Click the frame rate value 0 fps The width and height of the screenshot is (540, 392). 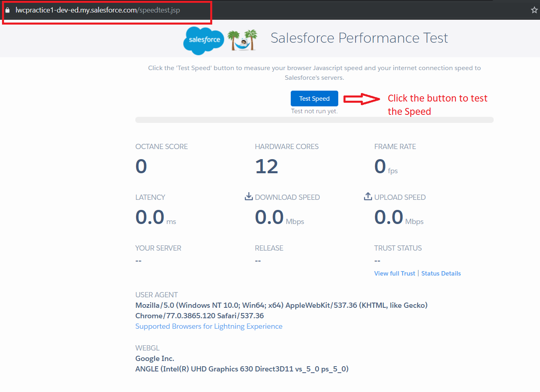386,166
